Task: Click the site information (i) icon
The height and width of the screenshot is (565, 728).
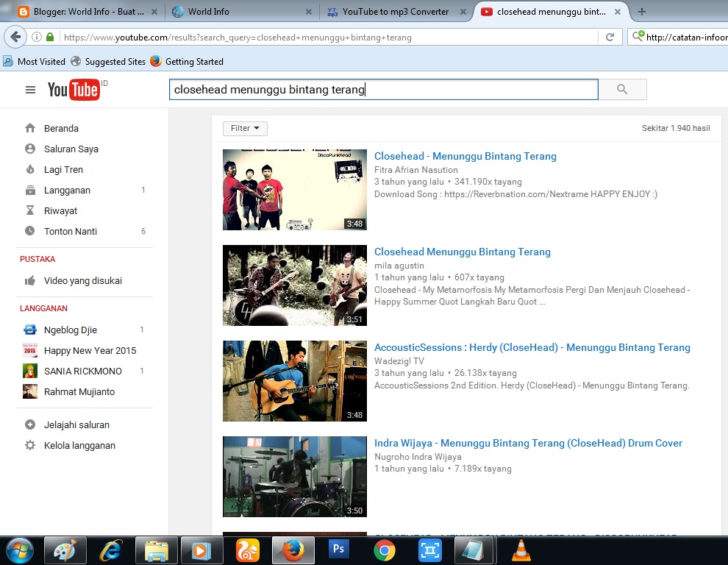Action: [x=37, y=38]
